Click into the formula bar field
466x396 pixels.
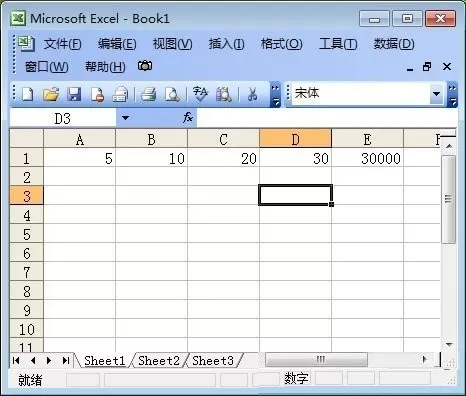(x=327, y=118)
